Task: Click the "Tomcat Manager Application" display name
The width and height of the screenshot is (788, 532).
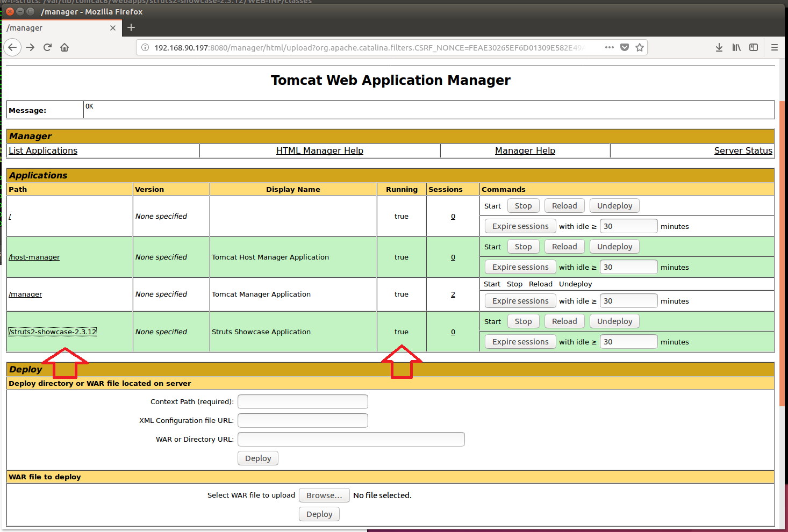Action: coord(261,294)
